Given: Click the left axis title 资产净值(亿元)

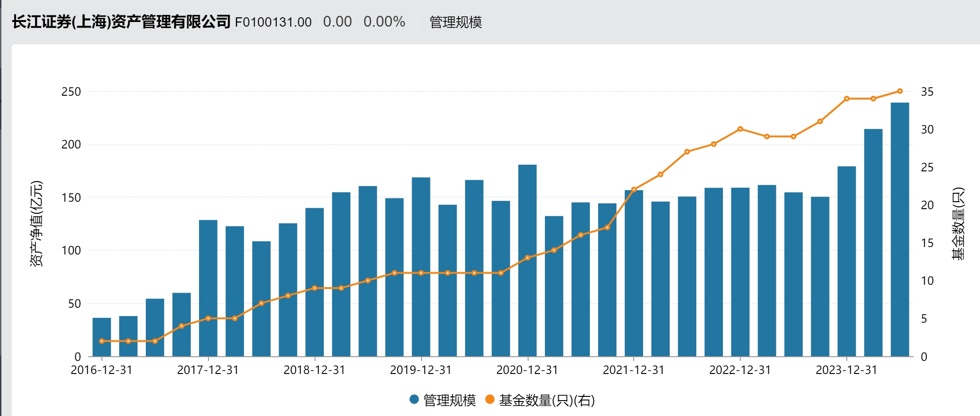Looking at the screenshot, I should click(36, 224).
